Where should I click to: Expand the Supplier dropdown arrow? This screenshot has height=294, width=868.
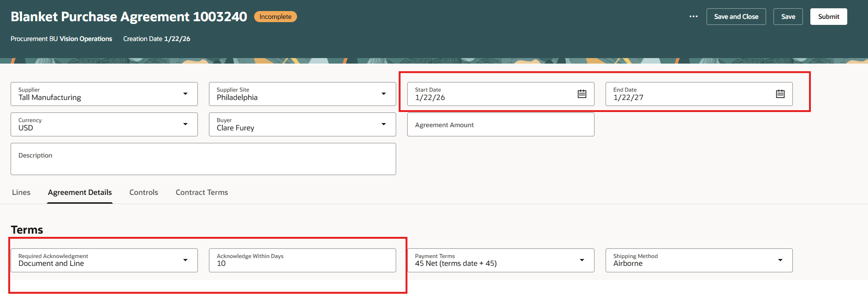pos(185,94)
